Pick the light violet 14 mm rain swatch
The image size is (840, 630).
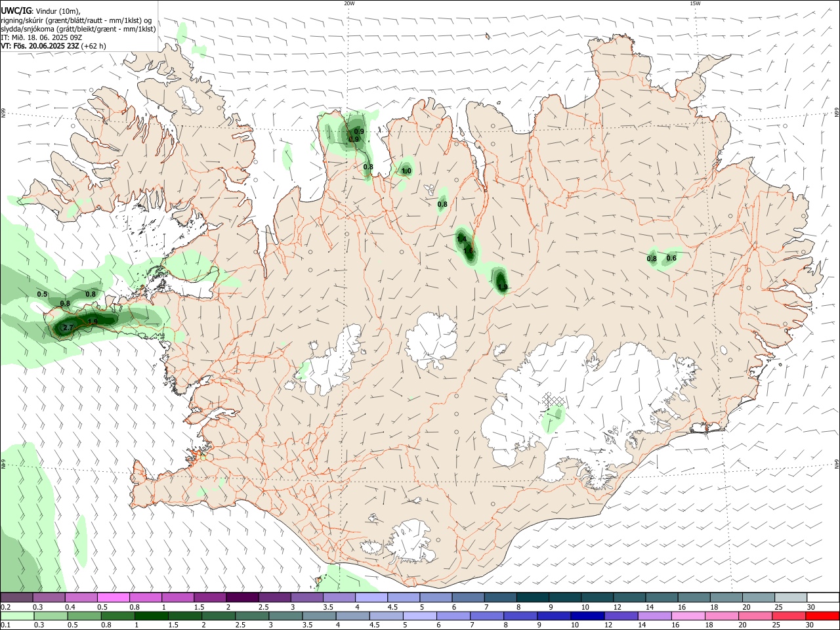click(x=654, y=616)
